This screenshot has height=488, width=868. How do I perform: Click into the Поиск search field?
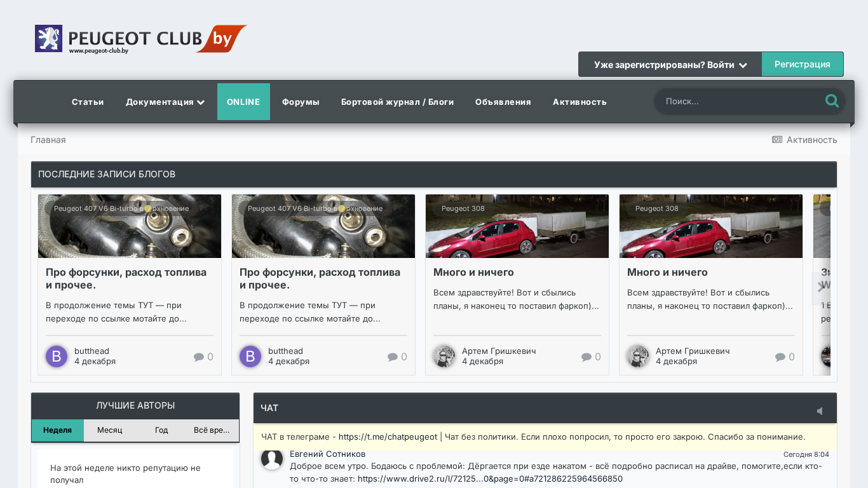(x=737, y=101)
